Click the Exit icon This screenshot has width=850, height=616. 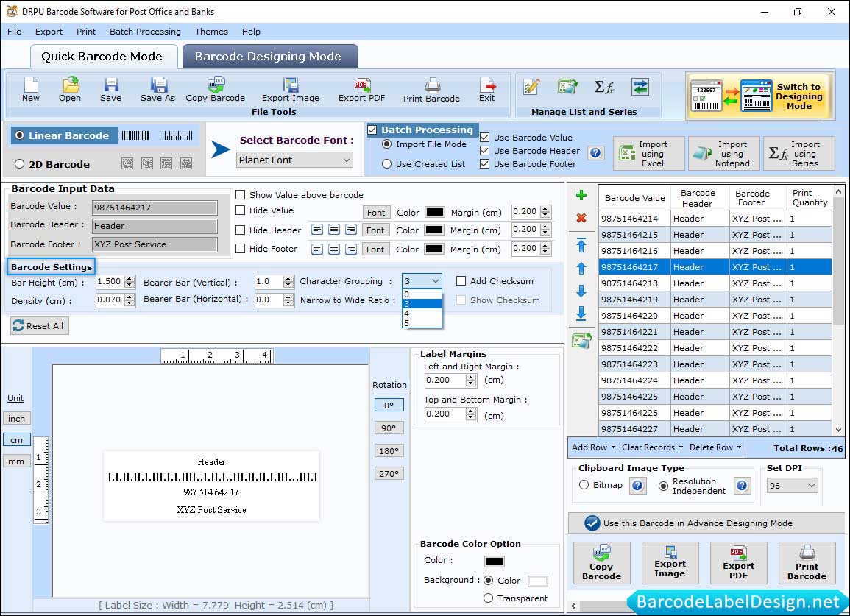click(486, 90)
